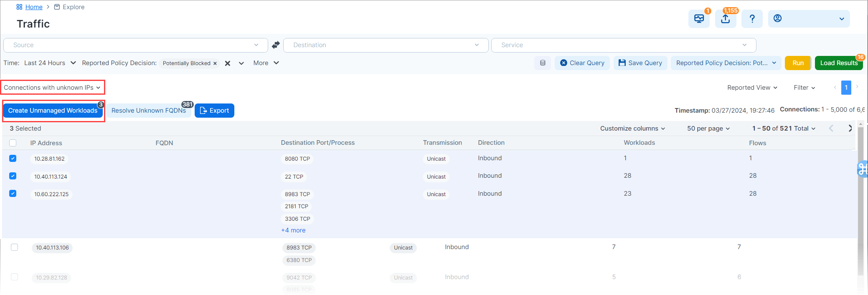Open the 50 per page dropdown

click(x=708, y=129)
